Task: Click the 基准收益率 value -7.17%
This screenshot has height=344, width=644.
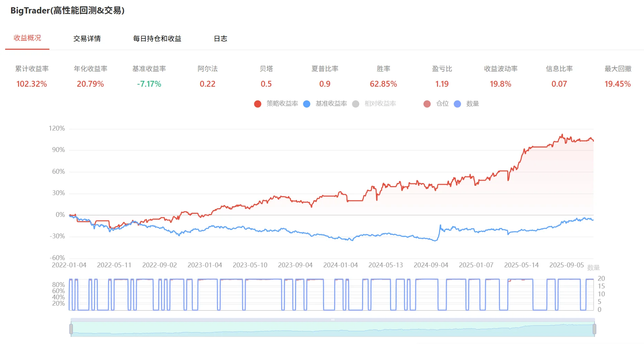Action: pos(149,84)
